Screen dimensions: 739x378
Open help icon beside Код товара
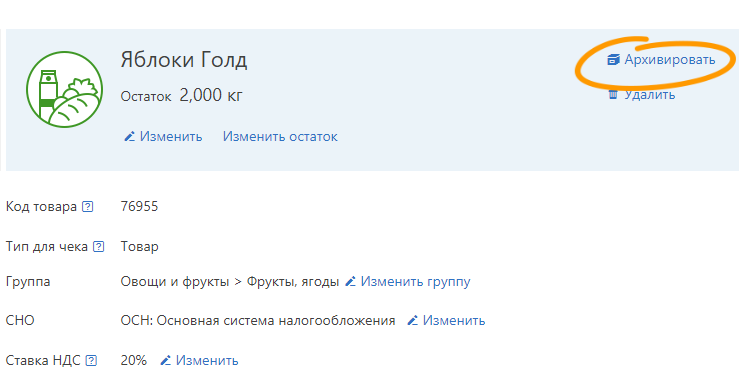tap(88, 206)
